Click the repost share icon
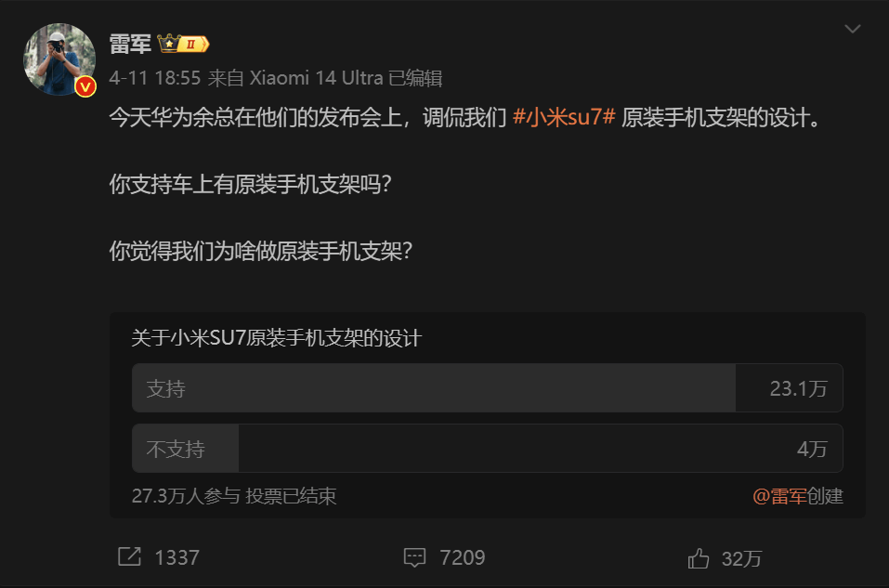This screenshot has height=588, width=889. tap(129, 556)
